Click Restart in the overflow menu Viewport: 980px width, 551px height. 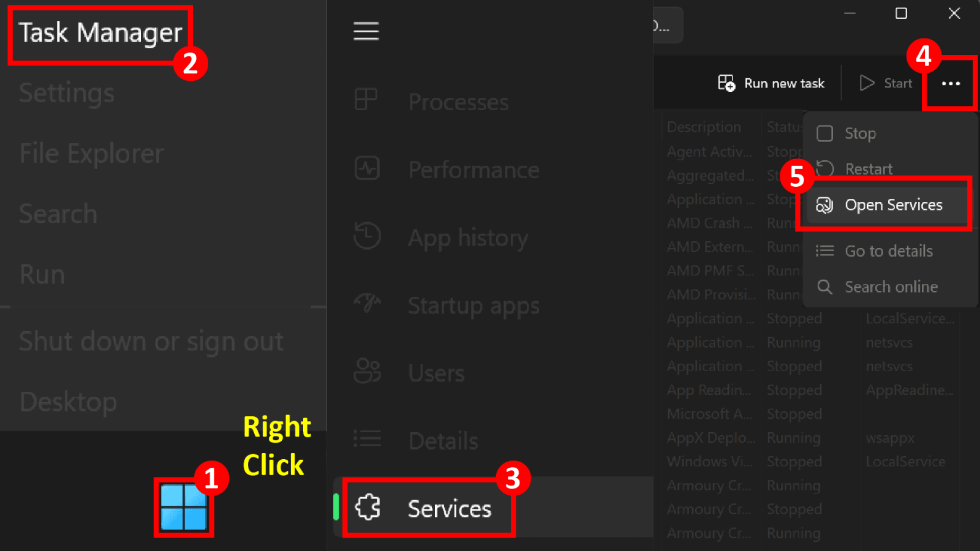(x=868, y=169)
